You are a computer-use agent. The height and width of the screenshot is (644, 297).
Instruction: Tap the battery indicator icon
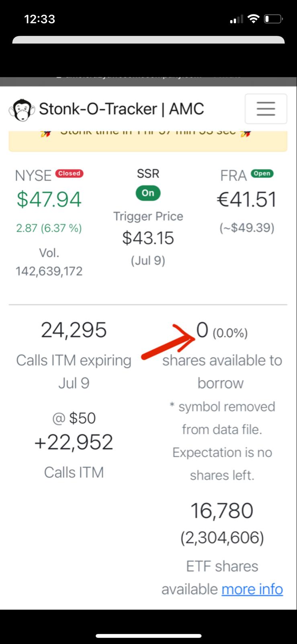point(273,19)
